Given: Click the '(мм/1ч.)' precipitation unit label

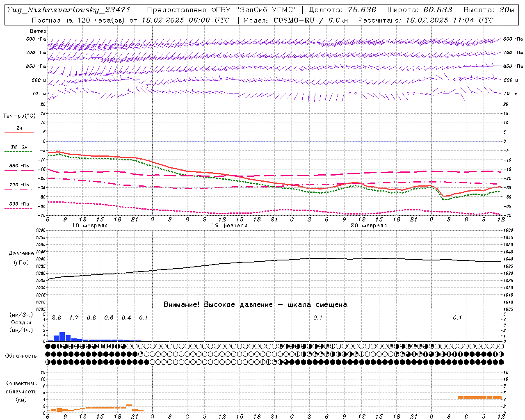Looking at the screenshot, I should [x=21, y=330].
